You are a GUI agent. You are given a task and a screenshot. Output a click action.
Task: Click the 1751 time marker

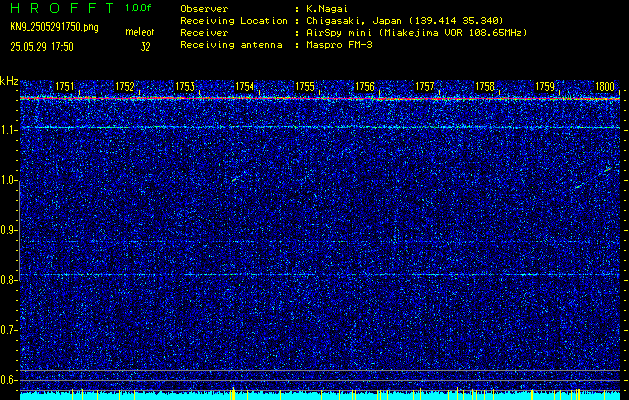[65, 86]
